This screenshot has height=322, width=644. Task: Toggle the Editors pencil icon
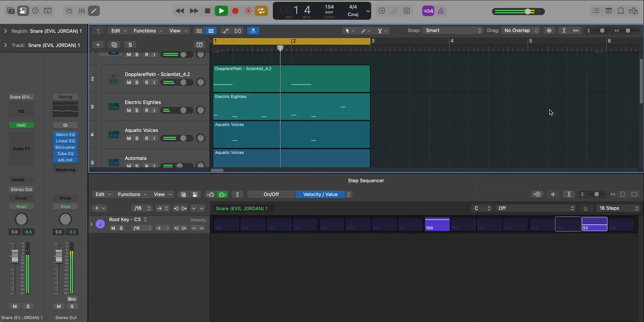pos(94,11)
